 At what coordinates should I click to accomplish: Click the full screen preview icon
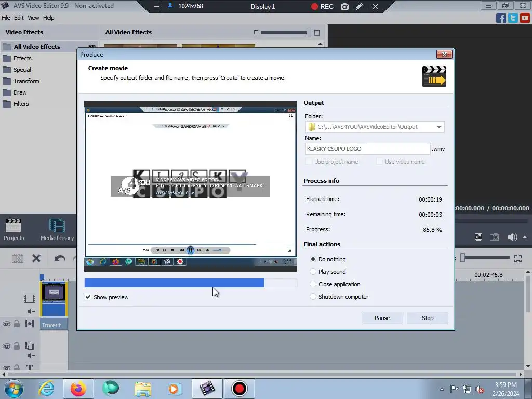click(478, 237)
